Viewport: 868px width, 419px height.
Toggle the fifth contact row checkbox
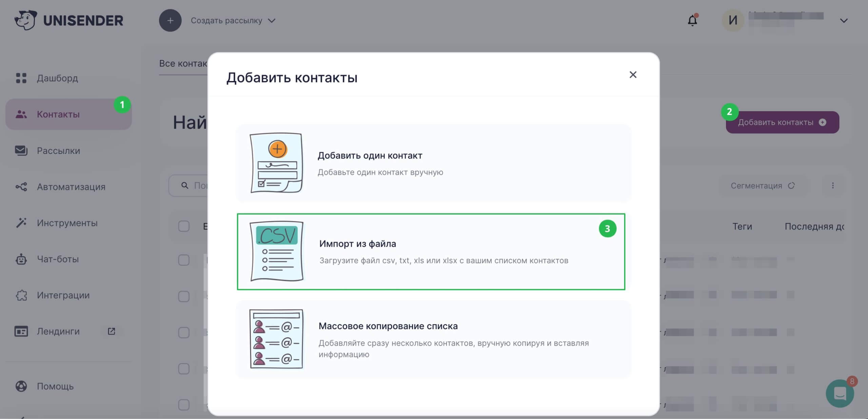184,405
